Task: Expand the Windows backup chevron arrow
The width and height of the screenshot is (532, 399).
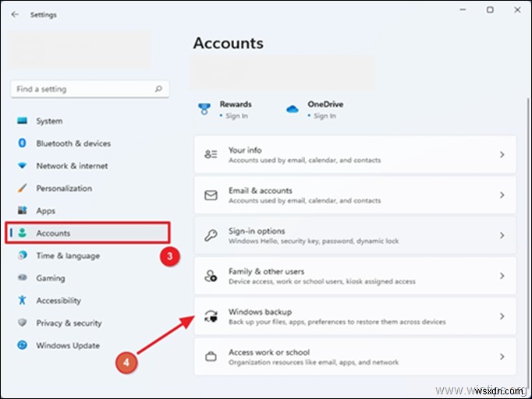Action: 502,317
